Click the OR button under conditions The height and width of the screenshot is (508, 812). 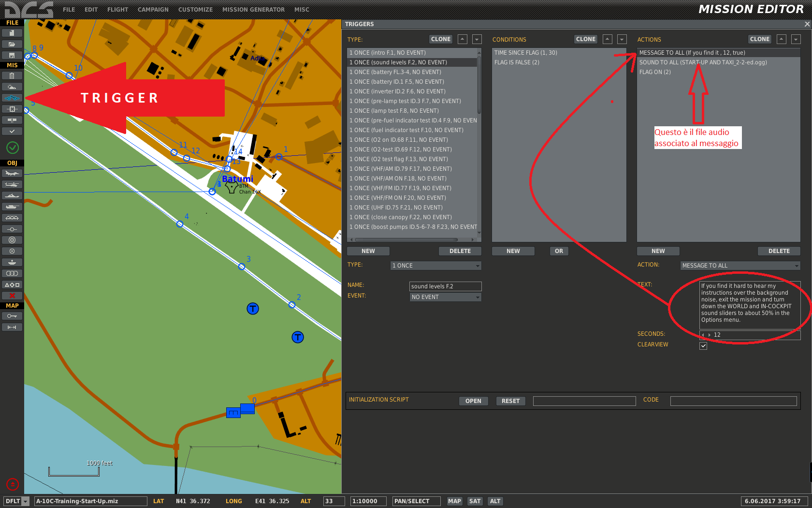(x=559, y=251)
